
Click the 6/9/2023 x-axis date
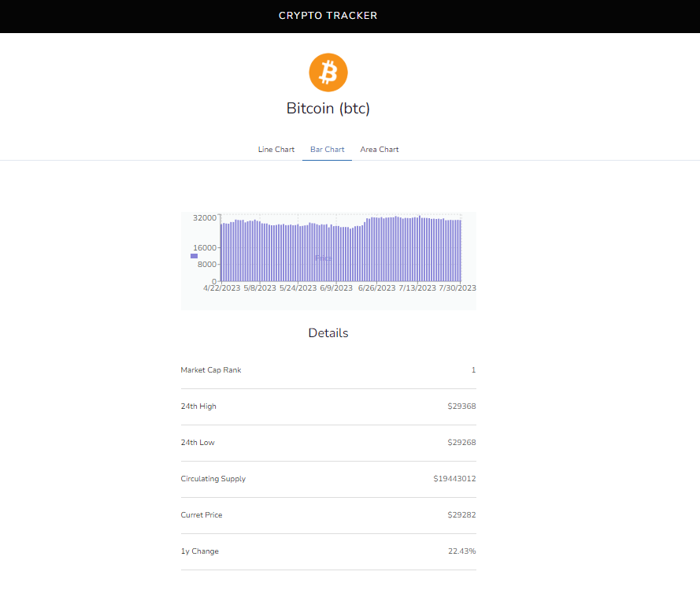[x=336, y=288]
